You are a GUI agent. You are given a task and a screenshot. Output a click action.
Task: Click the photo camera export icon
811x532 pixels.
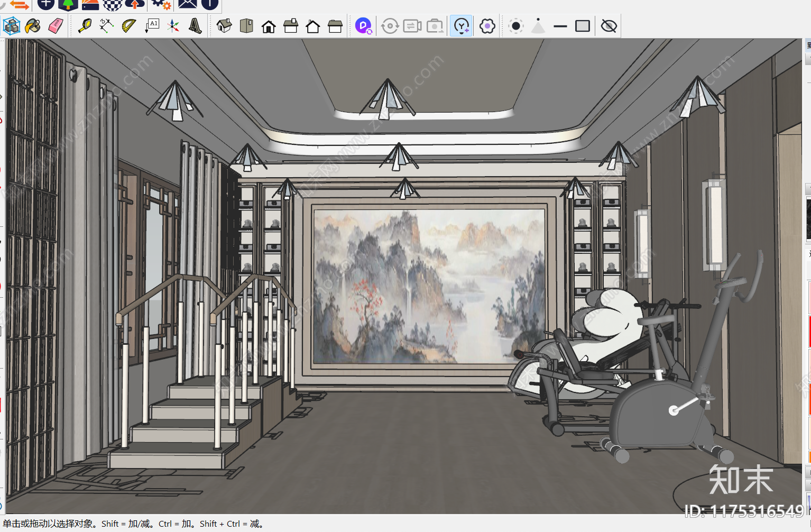435,26
